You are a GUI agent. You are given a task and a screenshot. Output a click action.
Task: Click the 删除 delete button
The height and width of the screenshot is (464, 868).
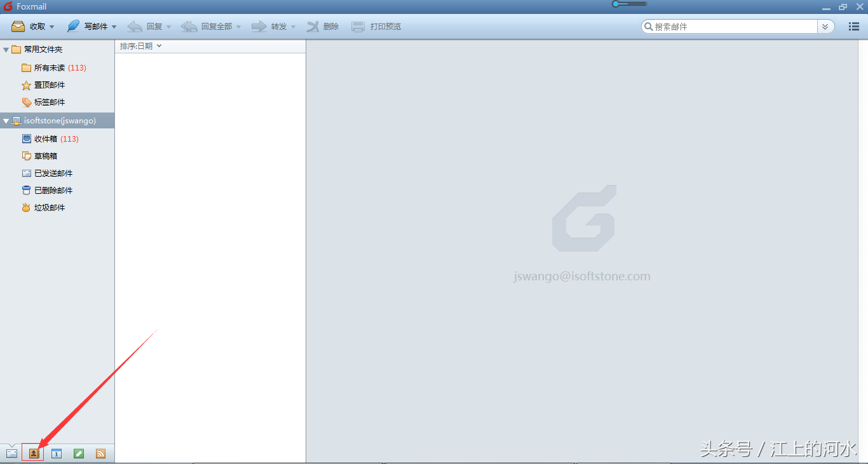coord(323,27)
